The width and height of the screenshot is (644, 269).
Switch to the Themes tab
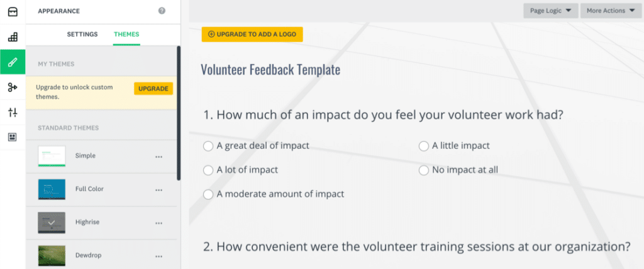pos(126,34)
